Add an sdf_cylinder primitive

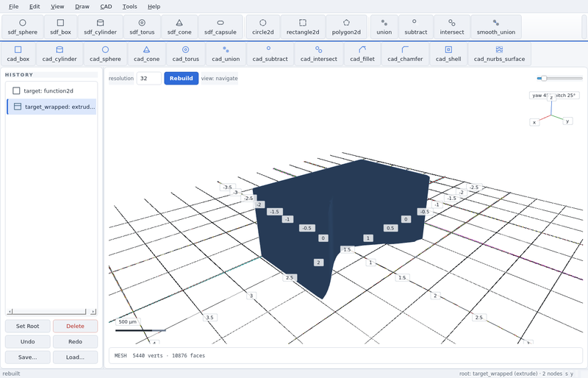click(x=100, y=27)
